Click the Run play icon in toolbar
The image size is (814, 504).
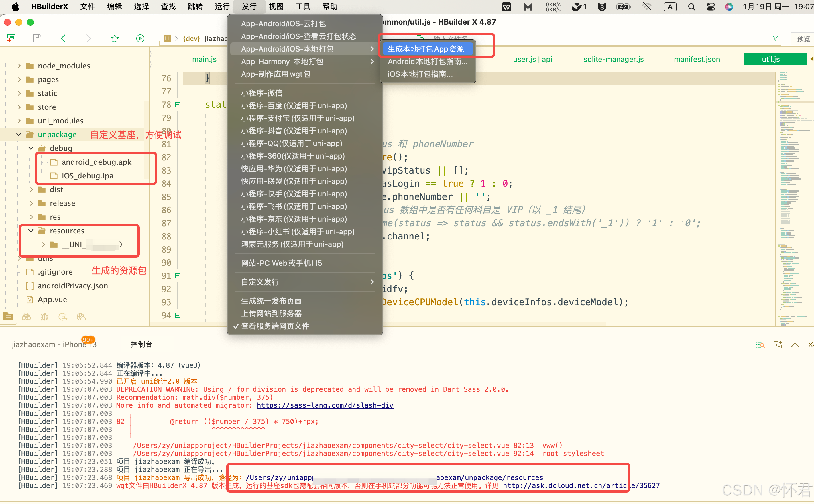coord(140,38)
